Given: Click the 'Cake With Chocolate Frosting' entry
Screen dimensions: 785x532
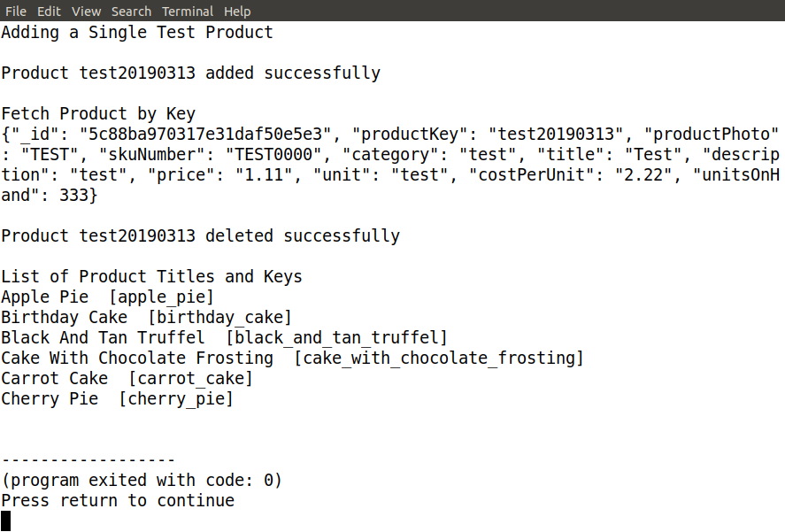Looking at the screenshot, I should (x=137, y=359).
